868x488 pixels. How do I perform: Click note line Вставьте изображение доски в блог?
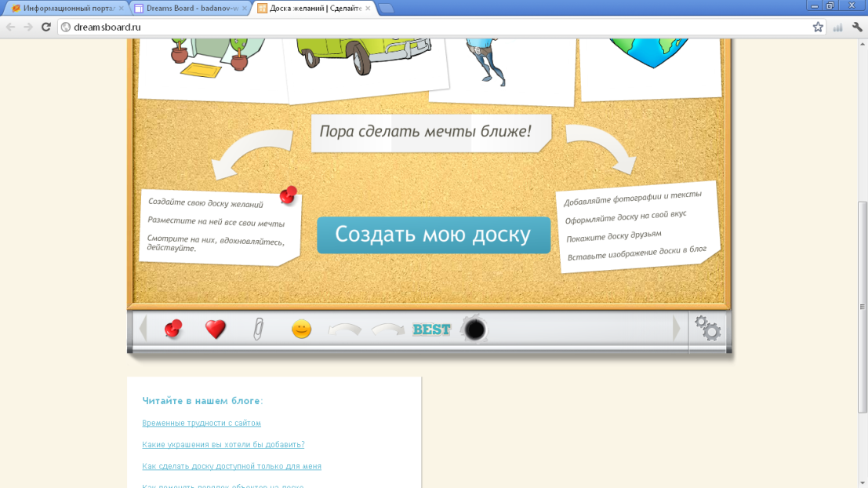click(637, 253)
